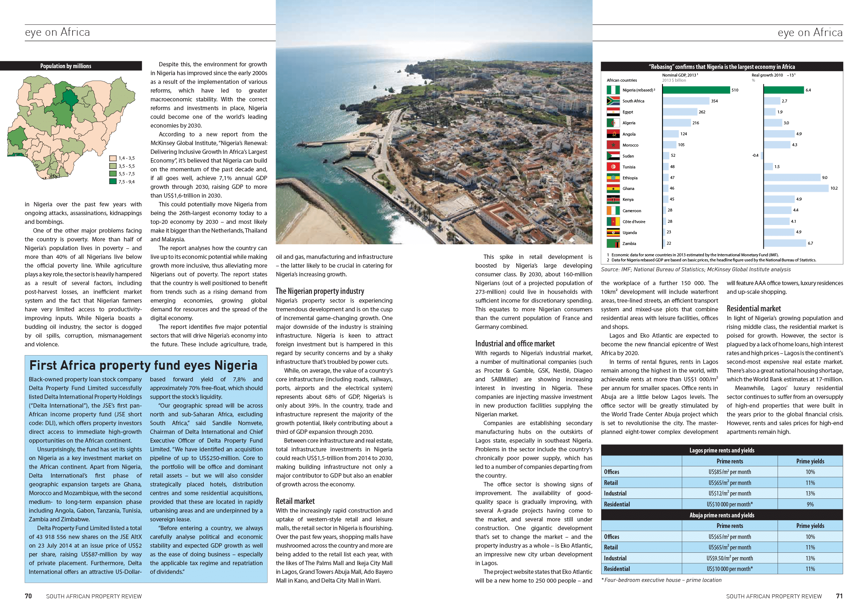This screenshot has height=614, width=868.
Task: Click the Morocco flag icon
Action: point(613,145)
